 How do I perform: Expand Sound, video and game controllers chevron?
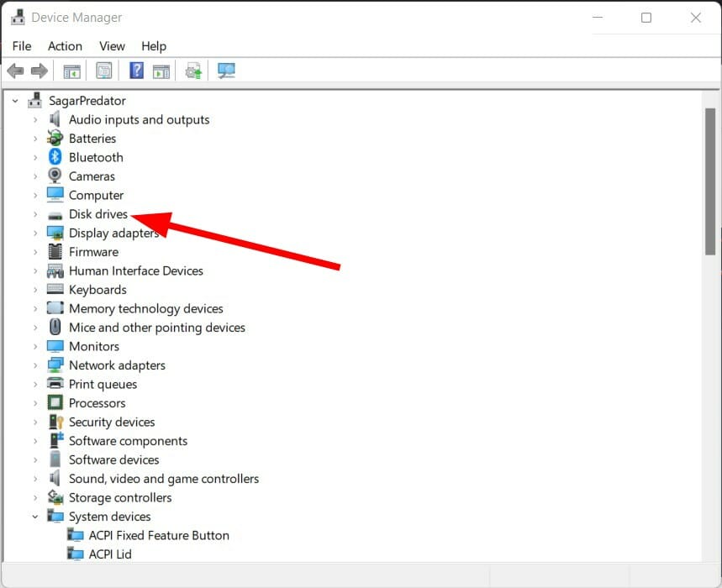(35, 479)
